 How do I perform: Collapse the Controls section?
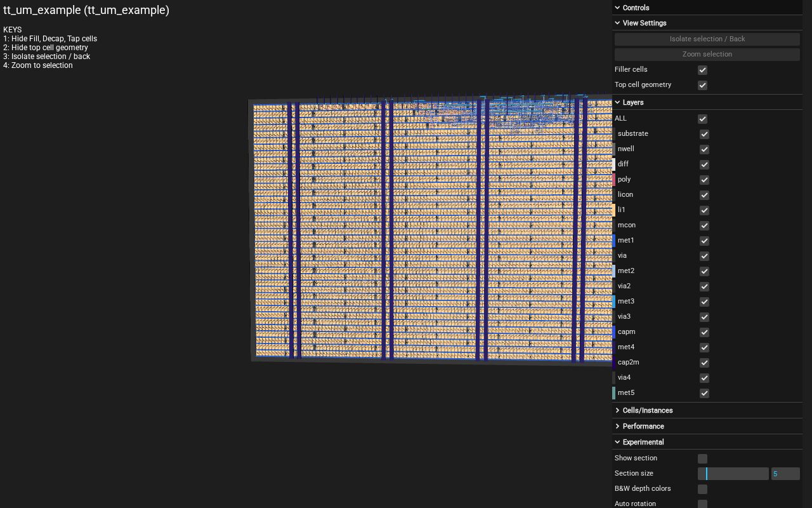point(707,8)
